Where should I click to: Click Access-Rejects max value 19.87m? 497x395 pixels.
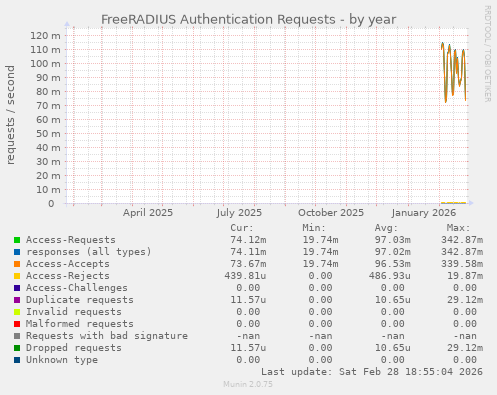click(x=465, y=276)
